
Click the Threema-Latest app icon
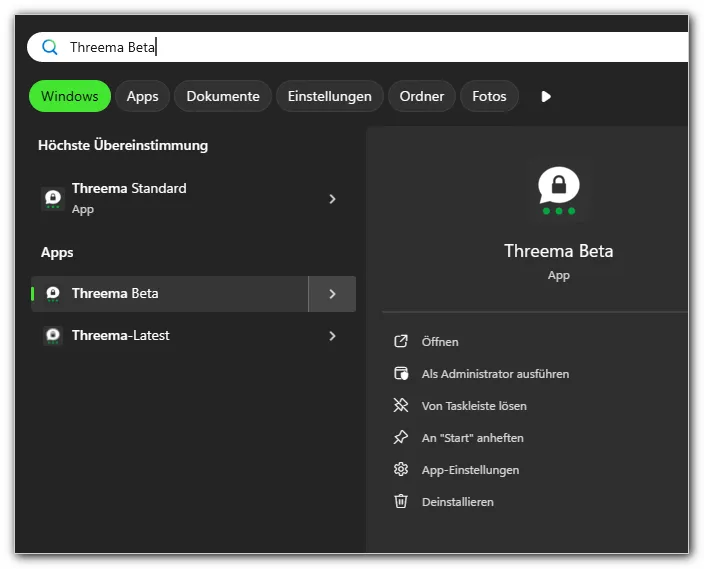tap(53, 336)
